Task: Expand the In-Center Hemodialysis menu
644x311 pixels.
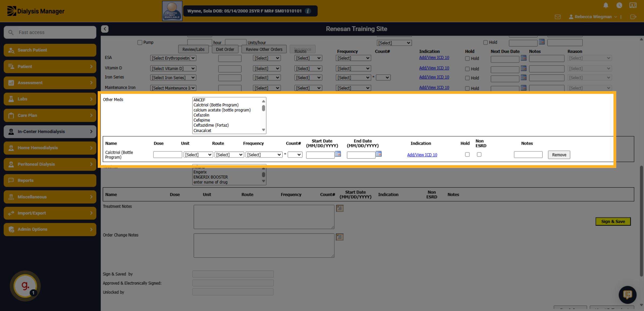Action: (50, 131)
